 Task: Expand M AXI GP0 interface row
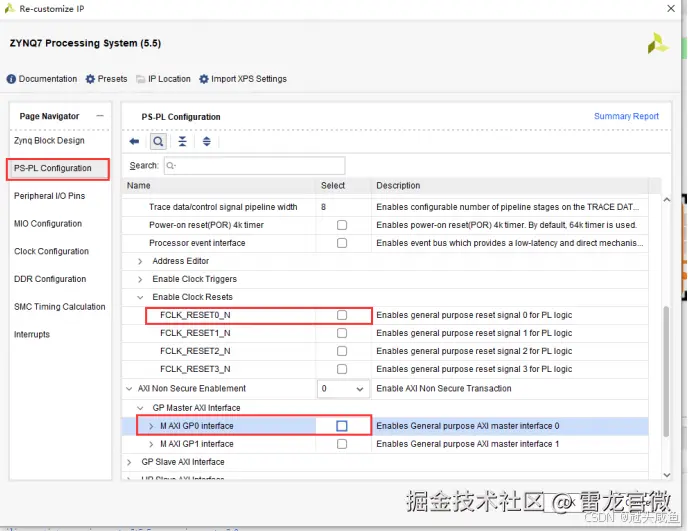pyautogui.click(x=151, y=426)
